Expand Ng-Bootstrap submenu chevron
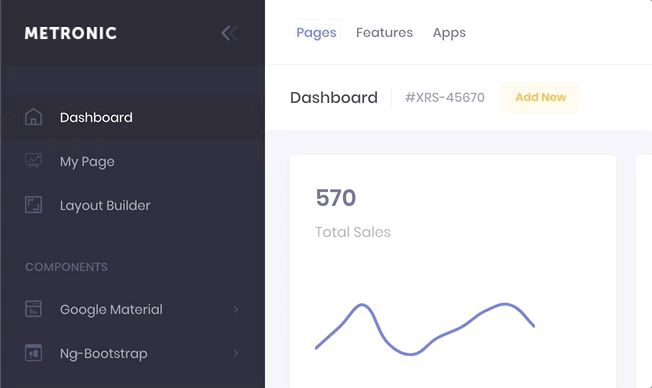652x388 pixels. (x=236, y=353)
